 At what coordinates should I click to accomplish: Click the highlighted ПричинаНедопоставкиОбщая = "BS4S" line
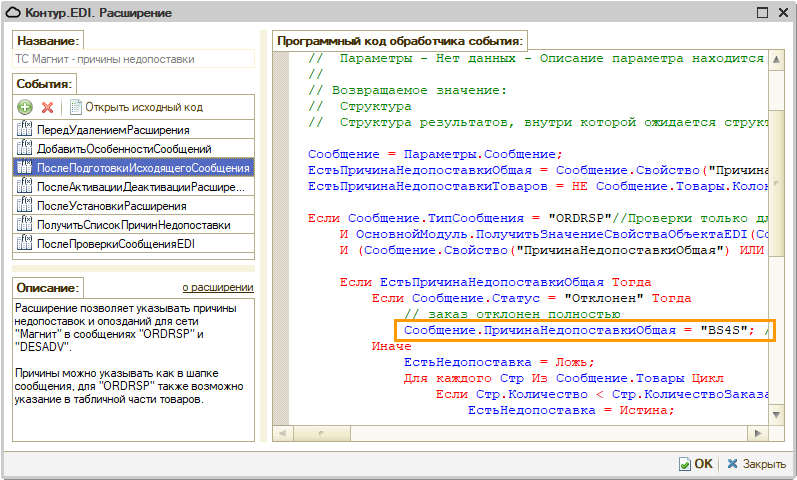coord(584,331)
